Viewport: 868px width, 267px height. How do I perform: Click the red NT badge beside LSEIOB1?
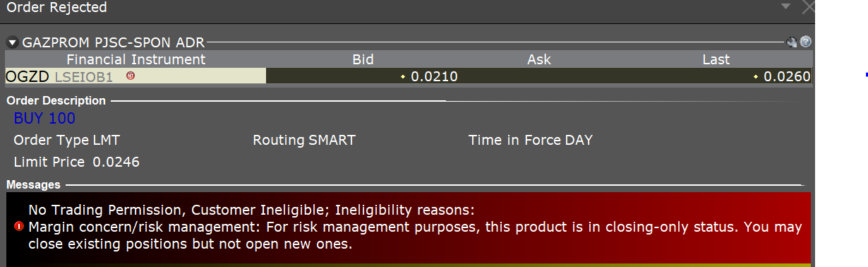pyautogui.click(x=131, y=76)
